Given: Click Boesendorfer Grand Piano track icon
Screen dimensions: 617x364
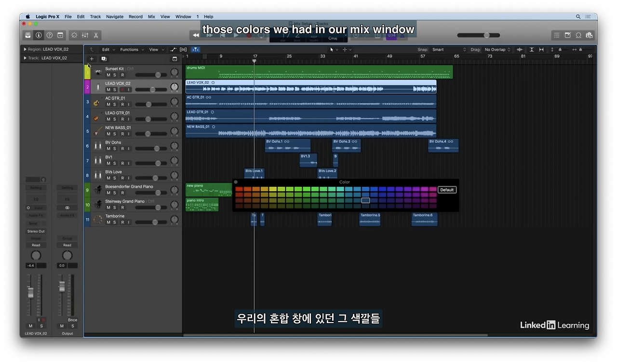Looking at the screenshot, I should click(98, 190).
